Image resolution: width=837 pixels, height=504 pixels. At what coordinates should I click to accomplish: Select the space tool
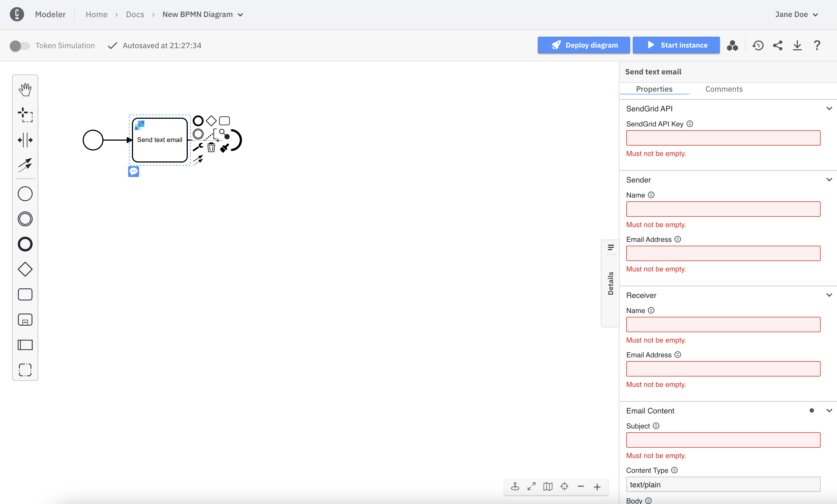pos(25,140)
